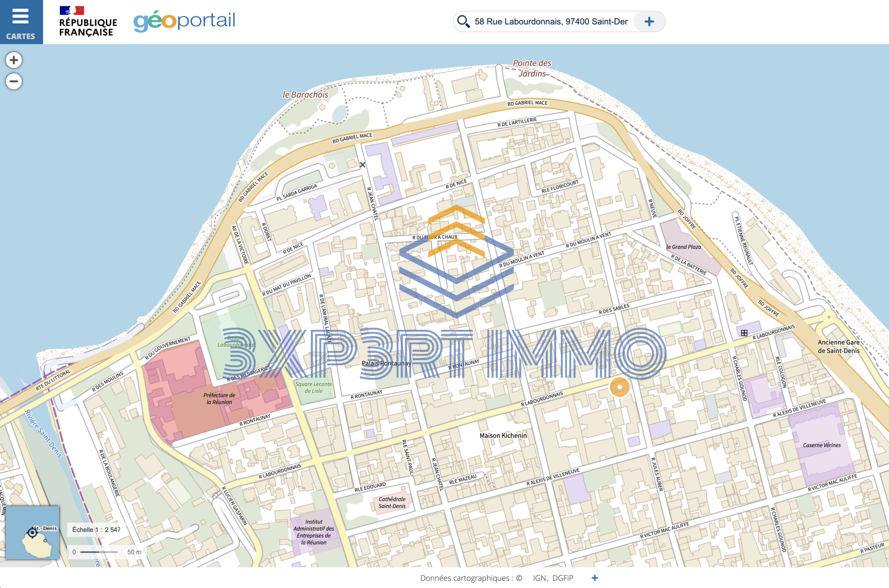Expand cartographic data attributions plus

coord(595,578)
